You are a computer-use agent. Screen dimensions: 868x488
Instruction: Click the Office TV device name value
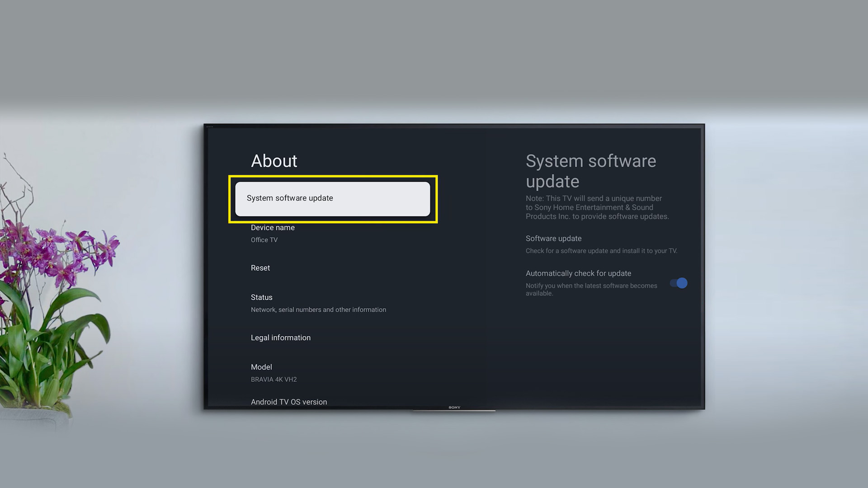coord(264,240)
